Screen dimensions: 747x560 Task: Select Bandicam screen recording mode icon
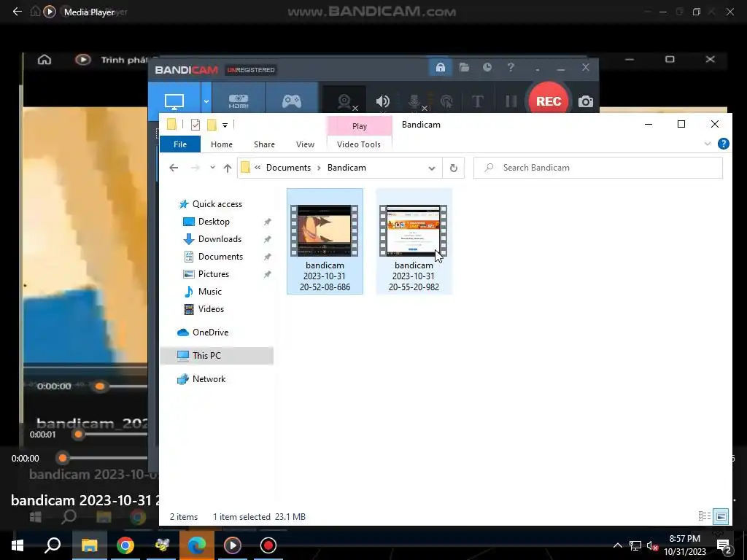(x=174, y=101)
